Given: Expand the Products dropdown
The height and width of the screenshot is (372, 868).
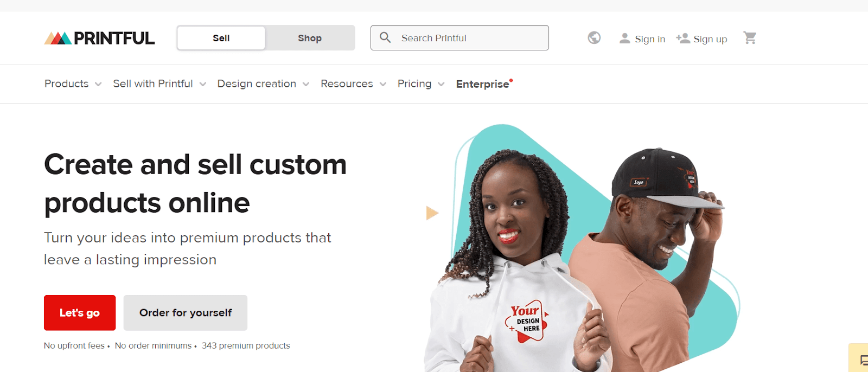Looking at the screenshot, I should tap(73, 84).
